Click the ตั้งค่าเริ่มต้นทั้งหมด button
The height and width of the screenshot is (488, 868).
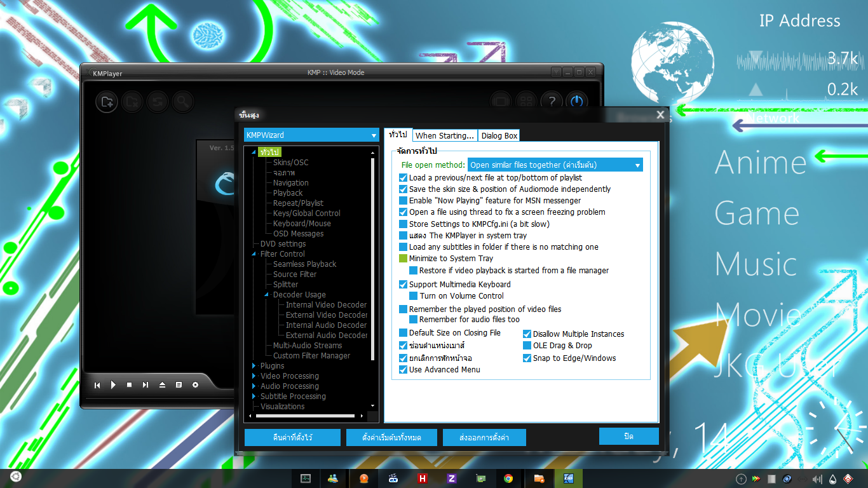(392, 438)
